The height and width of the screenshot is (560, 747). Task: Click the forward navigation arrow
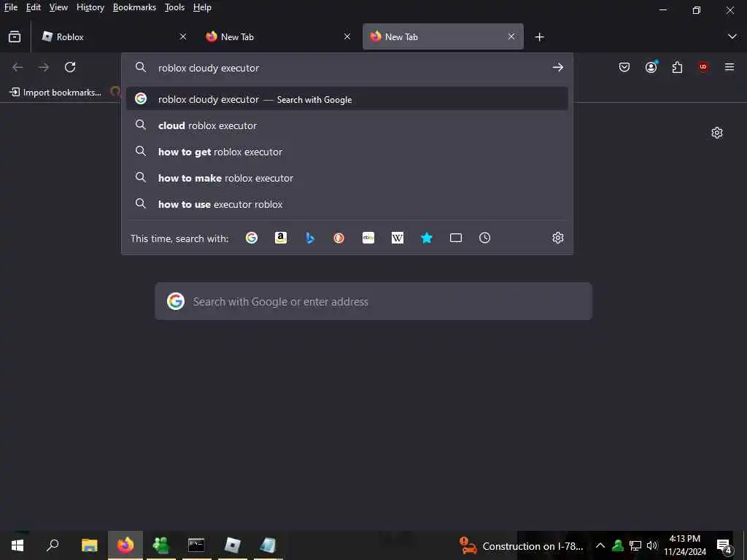pyautogui.click(x=44, y=67)
